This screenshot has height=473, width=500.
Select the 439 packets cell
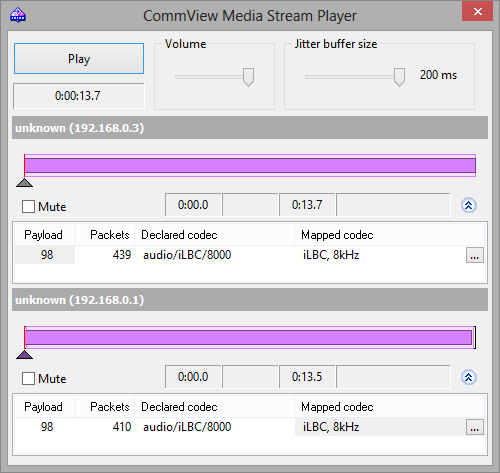105,255
